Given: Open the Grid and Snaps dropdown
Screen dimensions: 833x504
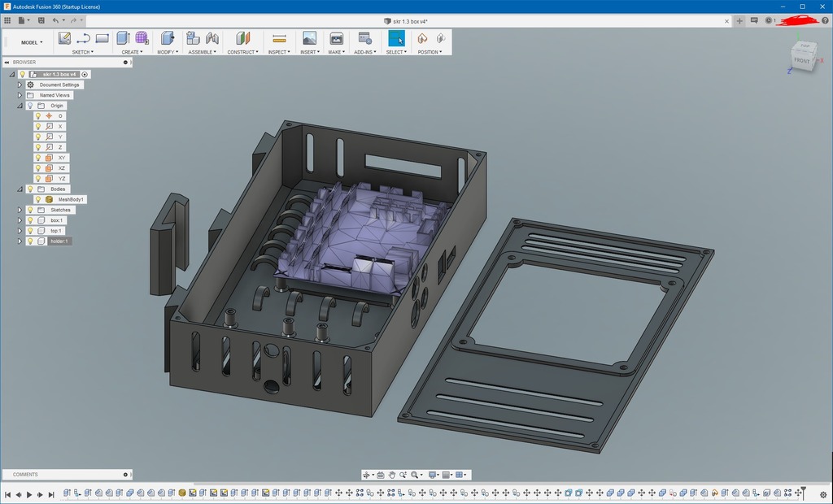Looking at the screenshot, I should click(x=447, y=475).
